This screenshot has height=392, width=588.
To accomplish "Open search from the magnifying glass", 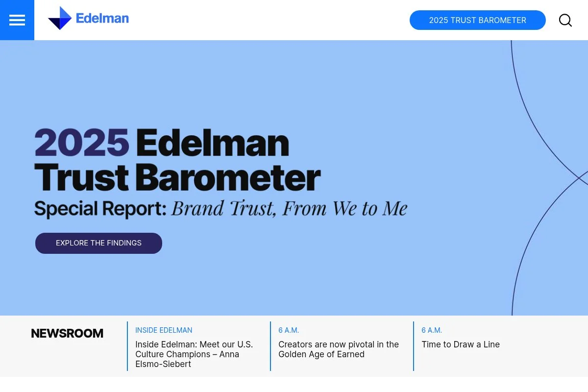I will (x=565, y=20).
